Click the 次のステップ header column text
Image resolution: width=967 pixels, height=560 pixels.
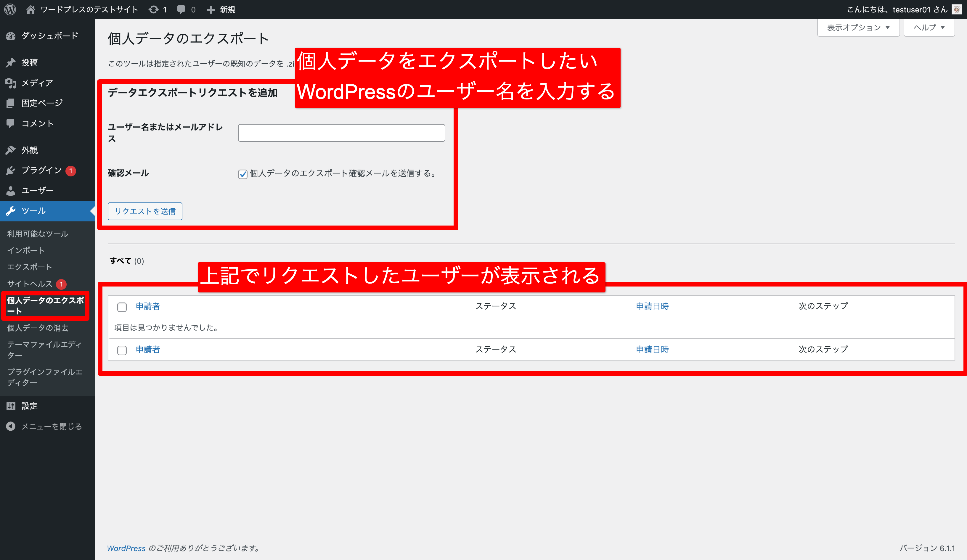823,306
